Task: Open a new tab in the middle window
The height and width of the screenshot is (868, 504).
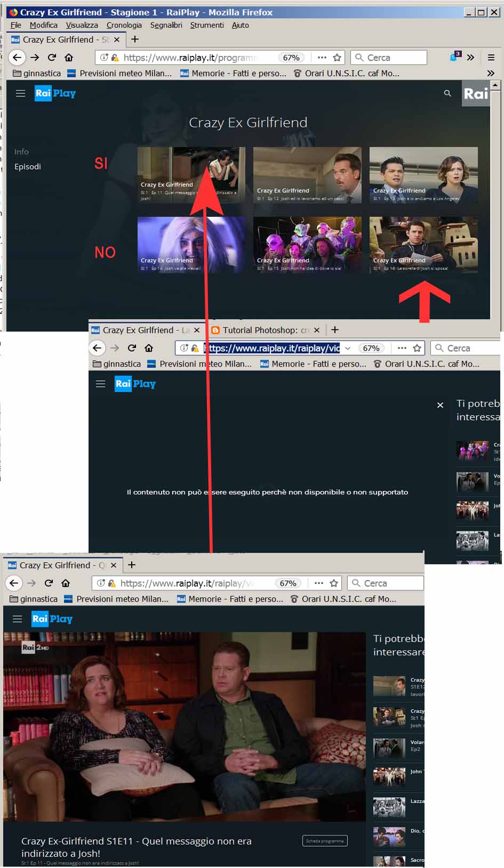Action: [335, 330]
